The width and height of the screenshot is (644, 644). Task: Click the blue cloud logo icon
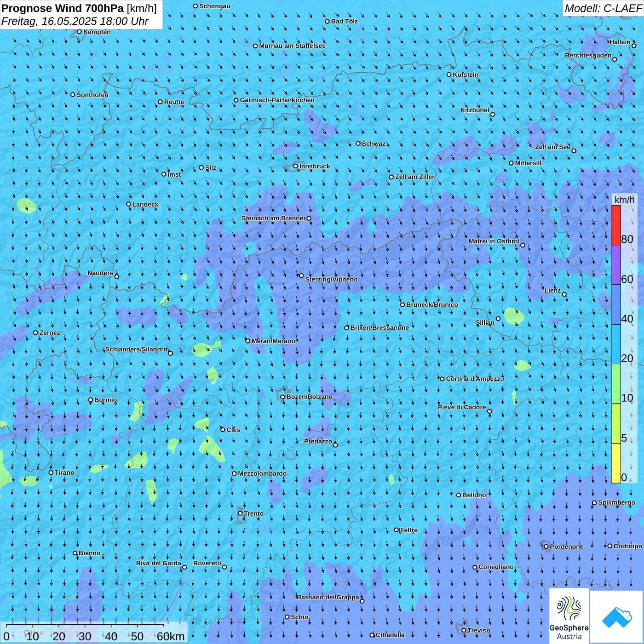[x=617, y=617]
